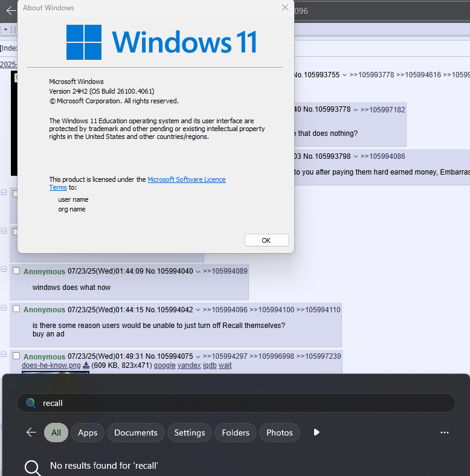Follow reply link >>105994100

[272, 310]
